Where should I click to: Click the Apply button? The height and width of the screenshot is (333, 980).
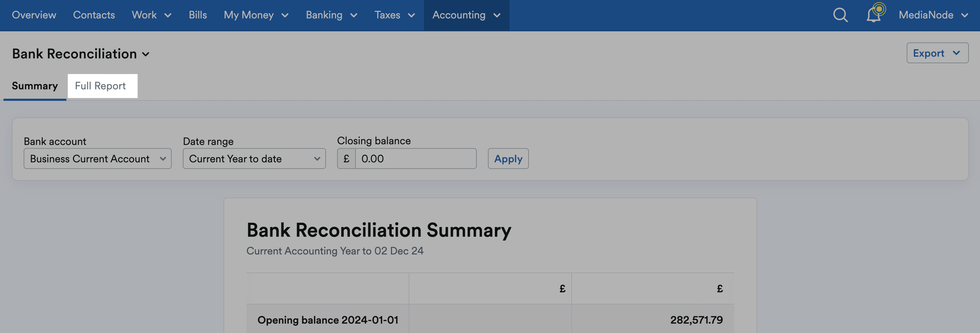508,158
